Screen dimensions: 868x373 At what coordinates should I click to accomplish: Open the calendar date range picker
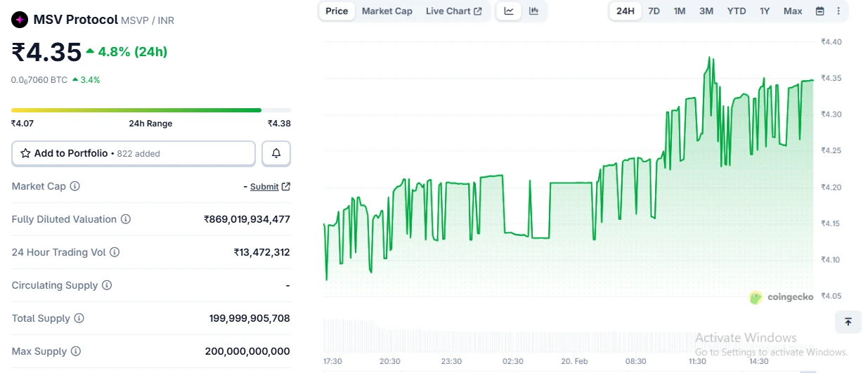[x=820, y=11]
